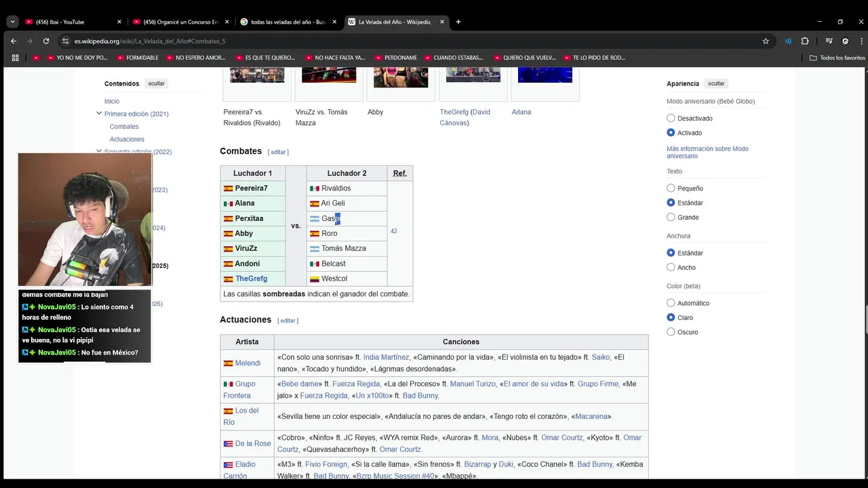Open a new browser tab
This screenshot has width=868, height=488.
(x=458, y=22)
